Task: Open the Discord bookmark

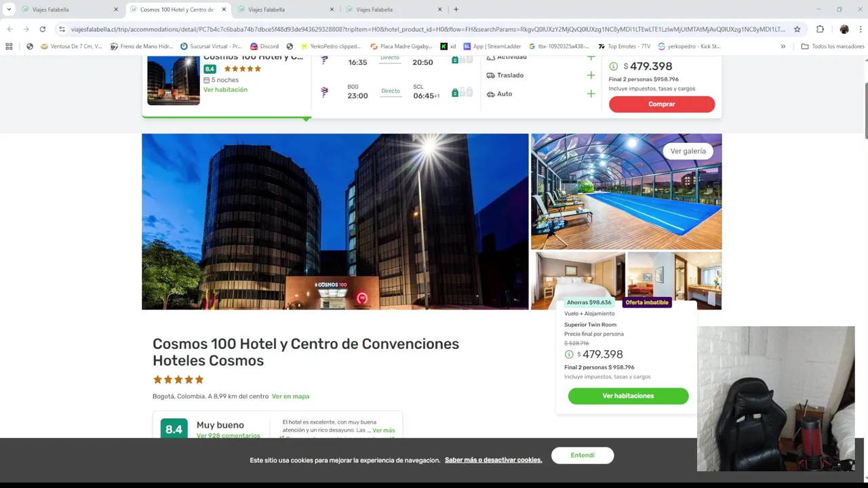Action: point(264,46)
